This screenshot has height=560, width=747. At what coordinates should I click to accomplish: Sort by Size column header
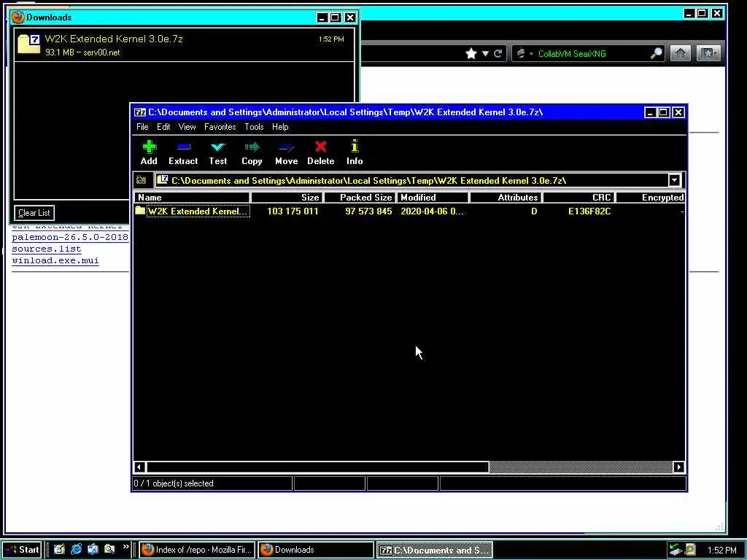(x=286, y=197)
